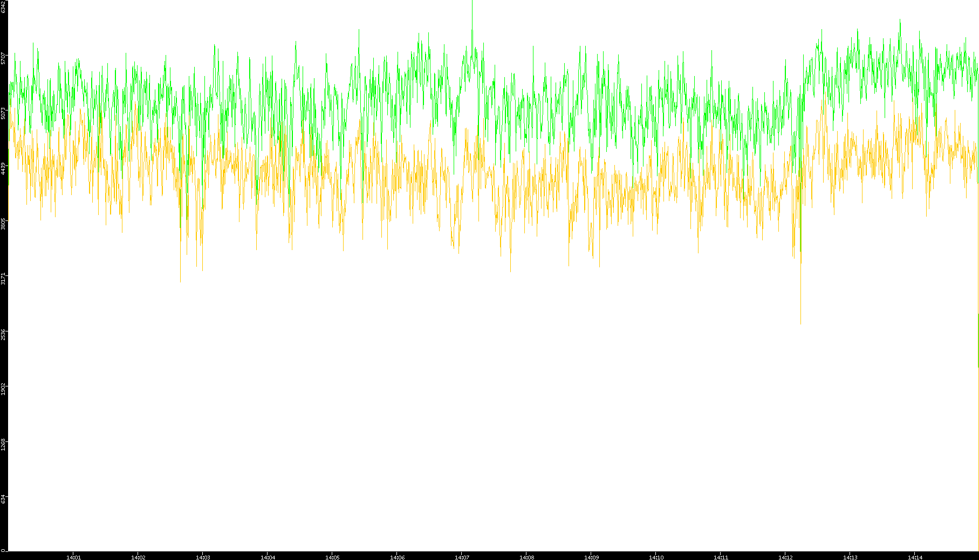Viewport: 979px width, 560px height.
Task: Select the 14:05 tick on time axis
Action: point(332,557)
